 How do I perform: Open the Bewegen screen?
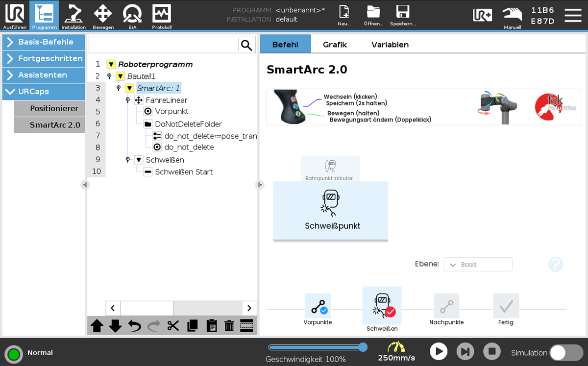click(103, 15)
